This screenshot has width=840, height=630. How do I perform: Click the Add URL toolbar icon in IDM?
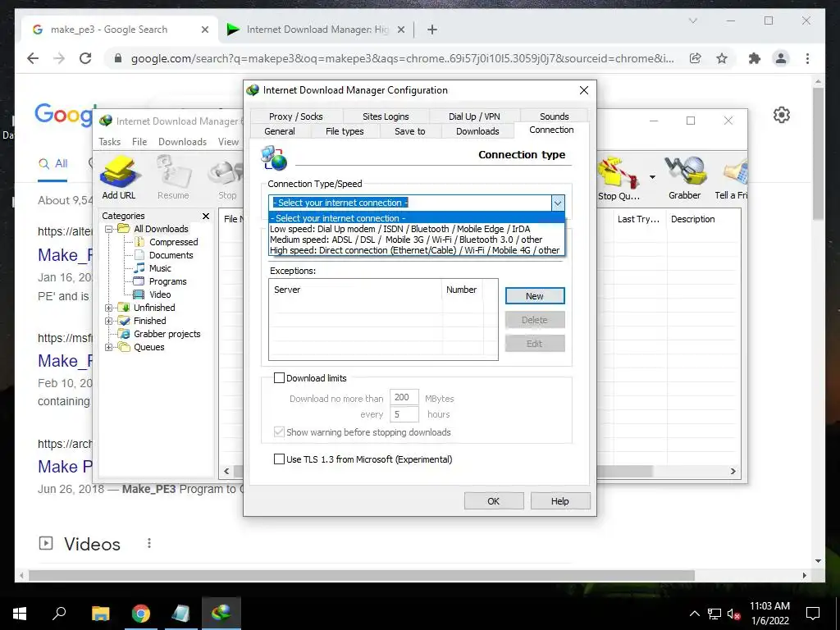pyautogui.click(x=119, y=178)
